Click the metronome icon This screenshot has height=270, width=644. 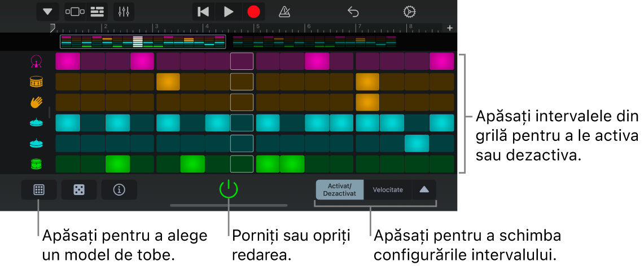click(285, 12)
